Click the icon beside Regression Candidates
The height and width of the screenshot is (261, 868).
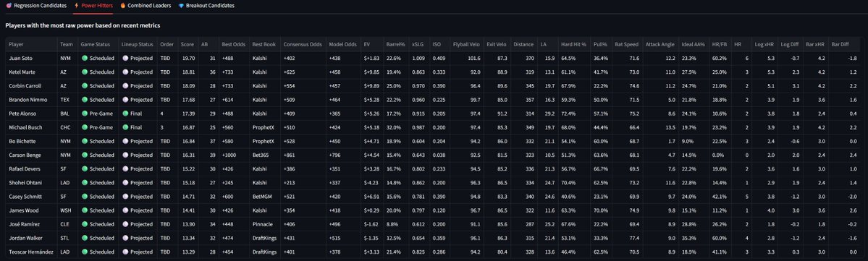tap(8, 6)
